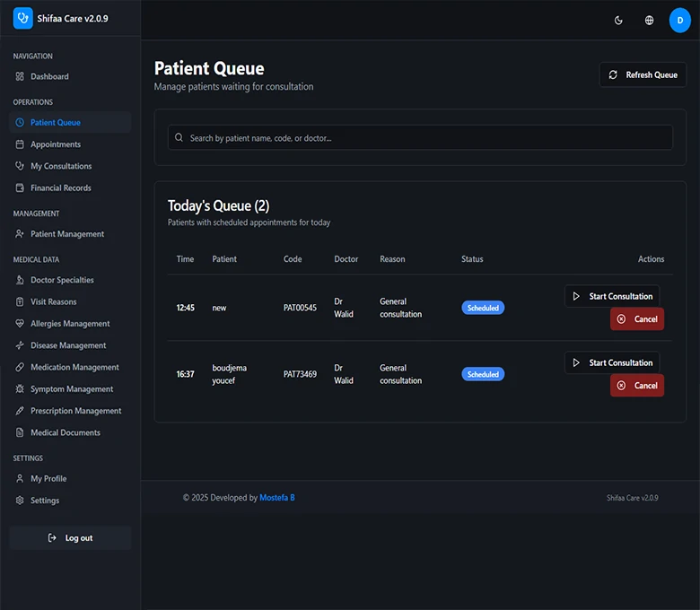Open Medication Management page
The height and width of the screenshot is (610, 700).
tap(70, 367)
